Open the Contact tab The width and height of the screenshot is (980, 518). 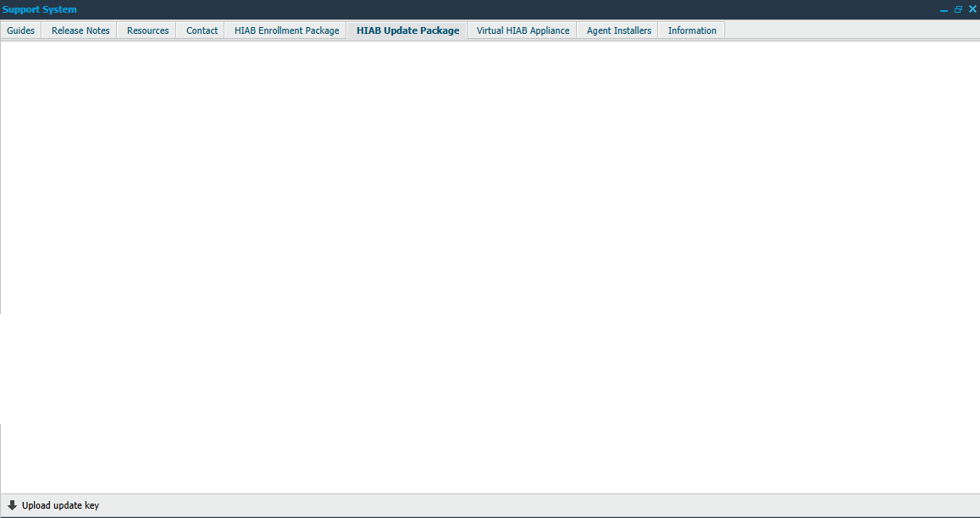[x=201, y=30]
